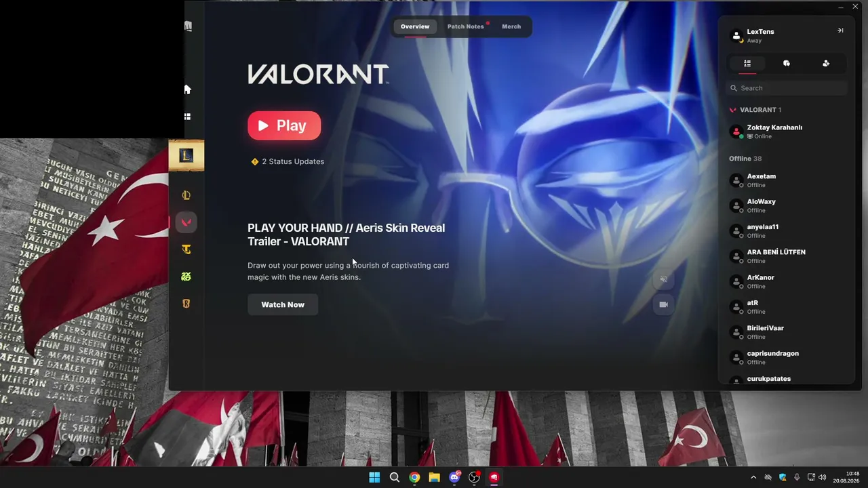Select friend Zoktay Karahanlı
This screenshot has height=488, width=868.
coord(787,131)
